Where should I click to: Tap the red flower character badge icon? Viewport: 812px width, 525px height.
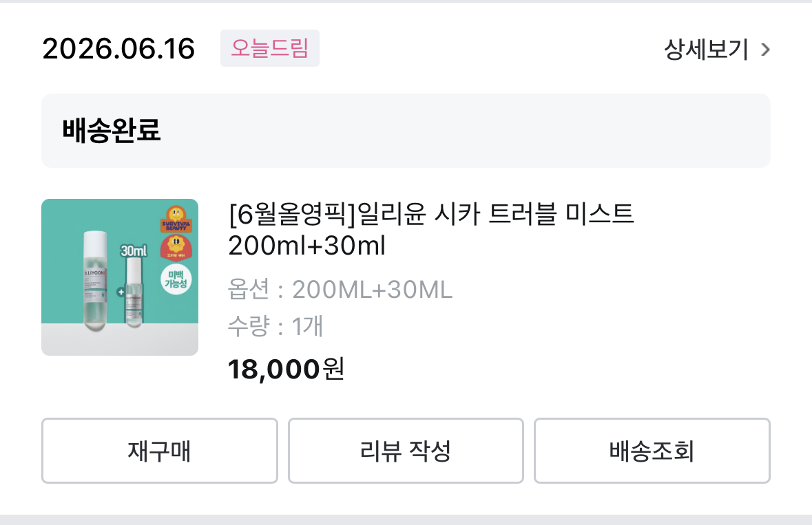tap(176, 247)
